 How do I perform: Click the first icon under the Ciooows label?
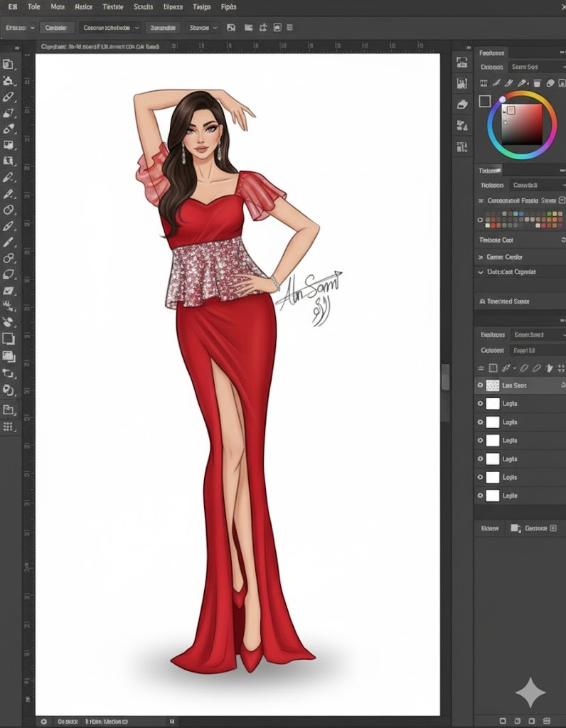(x=484, y=83)
